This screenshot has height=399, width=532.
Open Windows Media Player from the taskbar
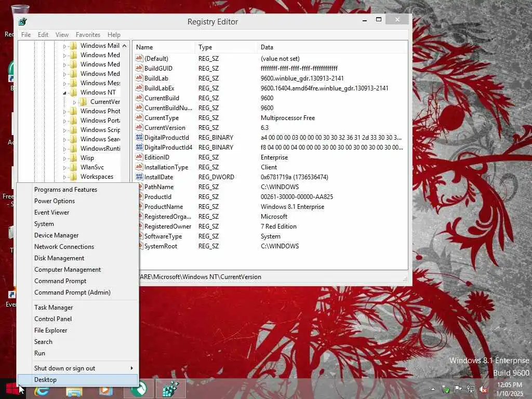(x=106, y=390)
